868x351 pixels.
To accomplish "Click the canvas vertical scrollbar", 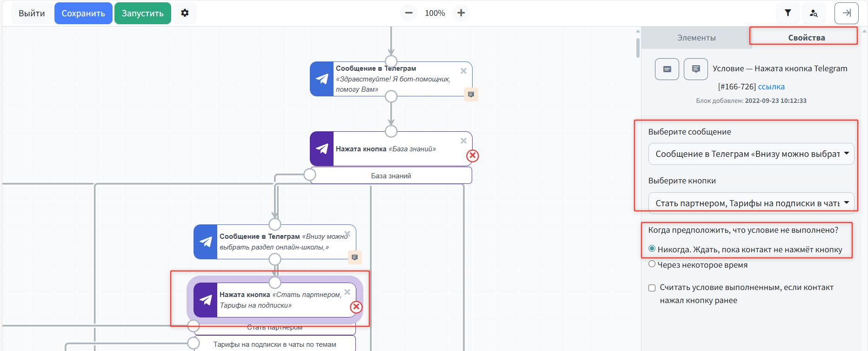I will pos(637,47).
